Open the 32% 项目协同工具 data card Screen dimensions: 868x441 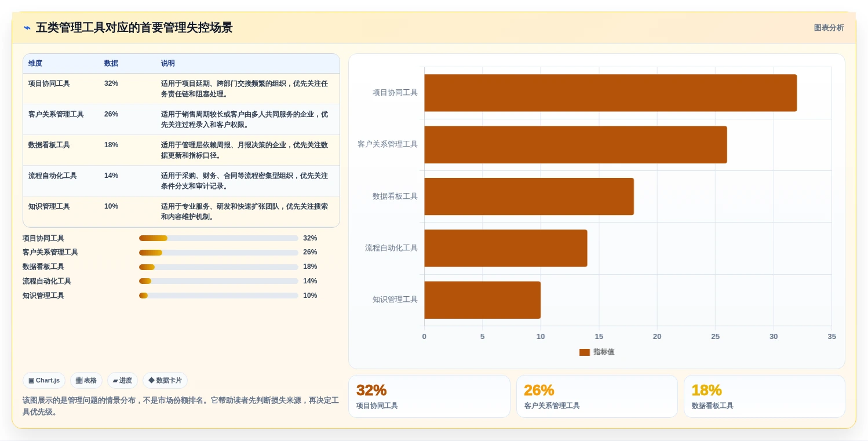pyautogui.click(x=429, y=396)
